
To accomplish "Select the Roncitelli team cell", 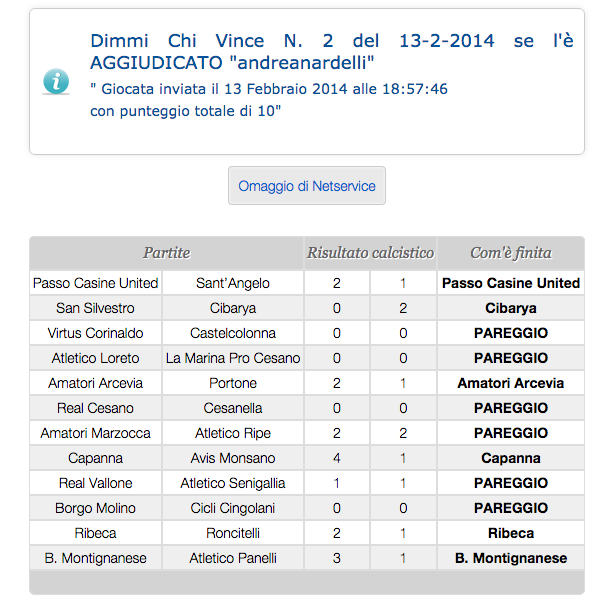I will click(232, 533).
